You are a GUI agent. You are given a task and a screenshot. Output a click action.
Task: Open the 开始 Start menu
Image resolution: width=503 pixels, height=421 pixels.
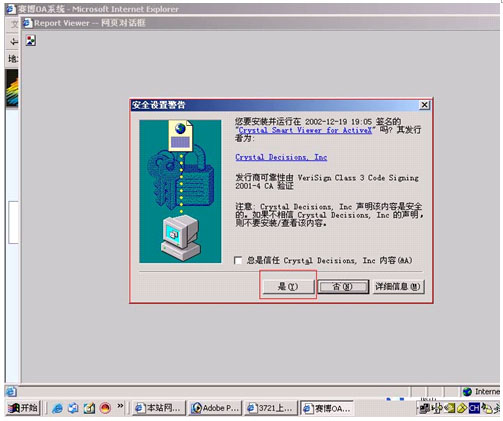tap(22, 408)
